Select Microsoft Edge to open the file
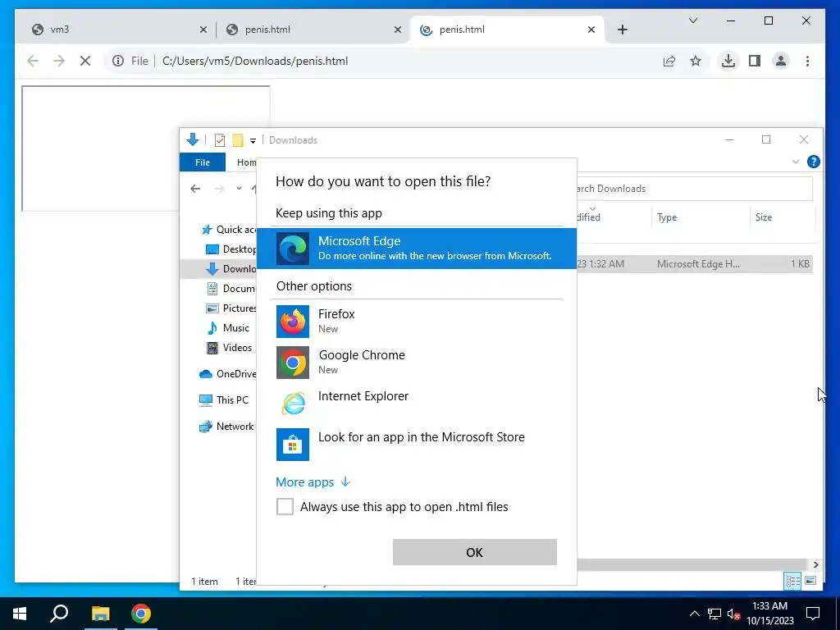840x630 pixels. pyautogui.click(x=416, y=248)
